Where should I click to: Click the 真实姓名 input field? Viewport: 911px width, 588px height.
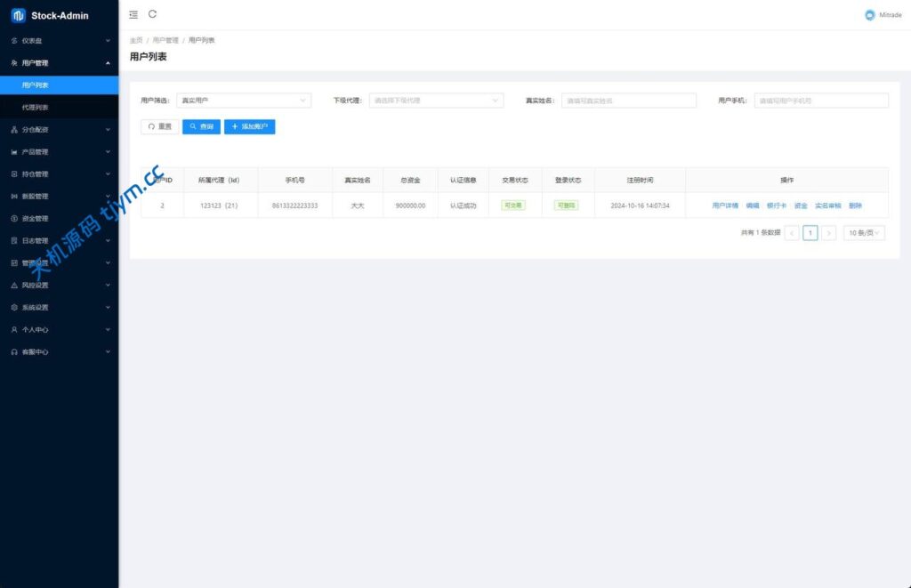click(x=628, y=101)
